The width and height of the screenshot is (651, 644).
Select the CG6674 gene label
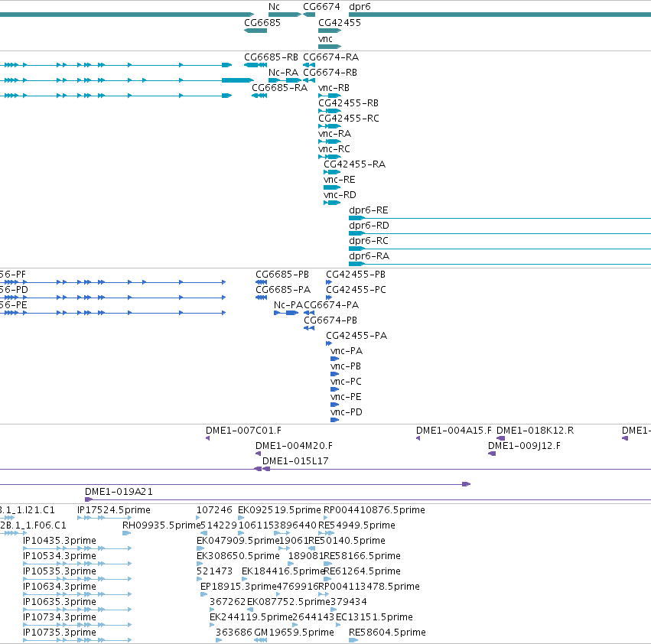click(321, 7)
